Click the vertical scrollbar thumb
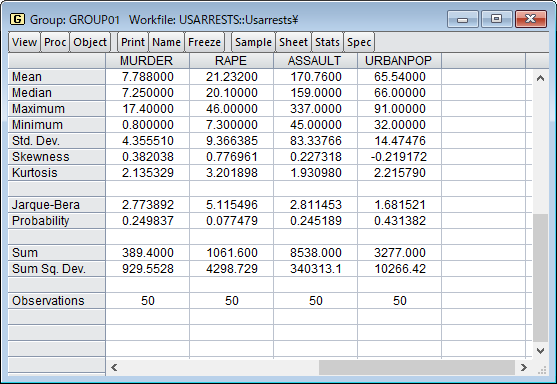 pyautogui.click(x=540, y=277)
